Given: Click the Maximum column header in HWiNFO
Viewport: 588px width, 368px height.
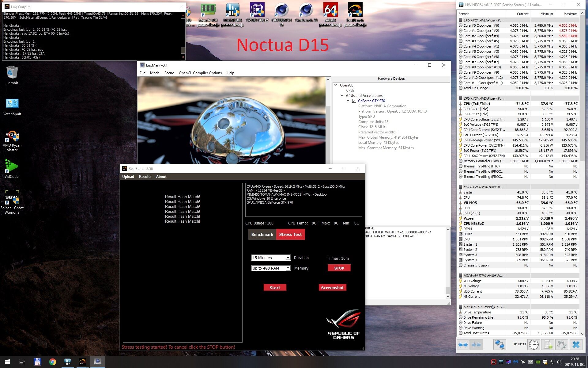Looking at the screenshot, I should pyautogui.click(x=567, y=14).
